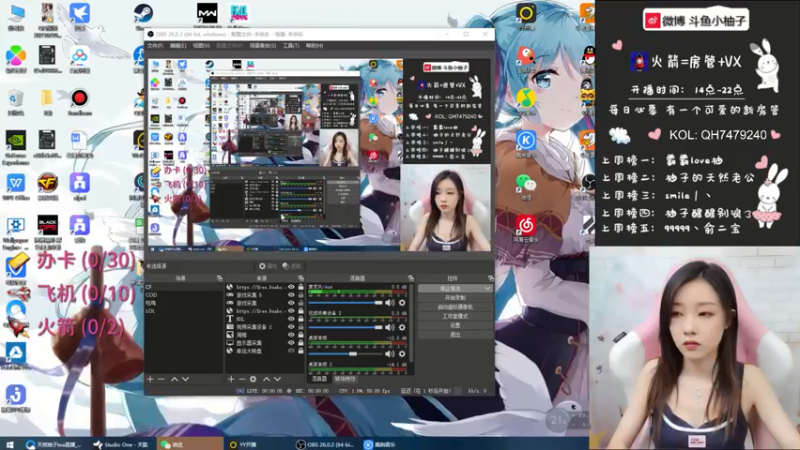The width and height of the screenshot is (800, 450).
Task: Open the 编辑(E) menu in OBS
Action: [x=178, y=46]
